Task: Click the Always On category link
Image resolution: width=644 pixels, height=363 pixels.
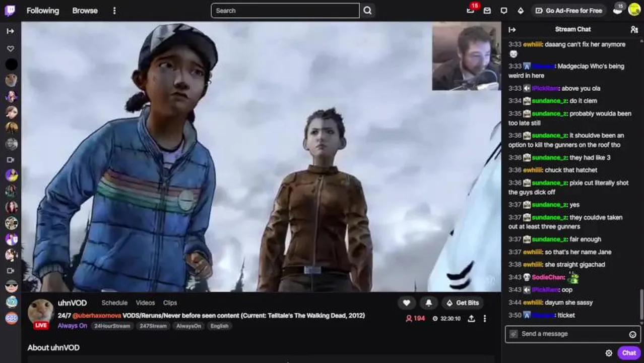Action: pos(72,326)
